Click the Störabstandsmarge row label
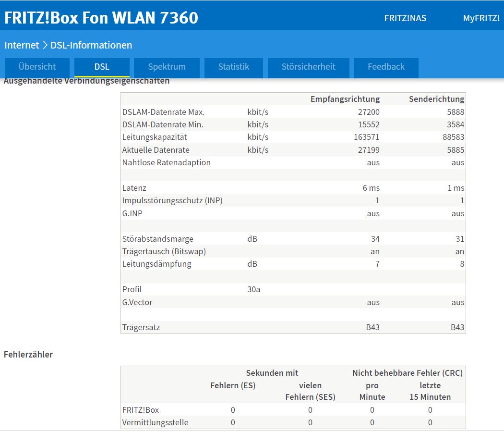Viewport: 504px width, 444px height. click(157, 239)
